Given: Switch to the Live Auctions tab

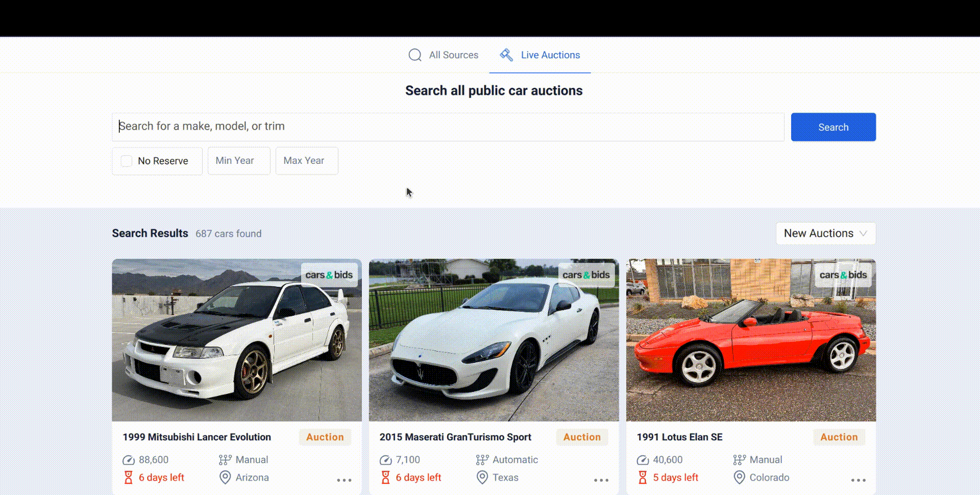Looking at the screenshot, I should [x=540, y=55].
